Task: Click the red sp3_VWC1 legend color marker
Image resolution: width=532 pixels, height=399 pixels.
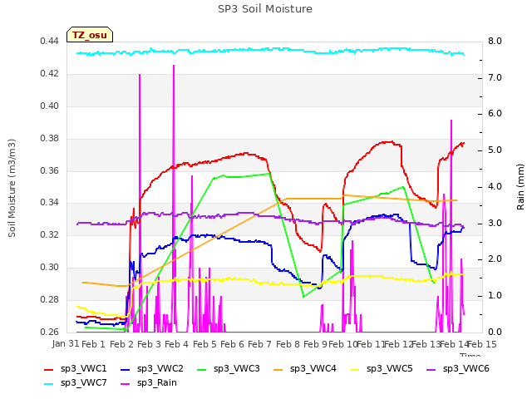Action: click(49, 370)
